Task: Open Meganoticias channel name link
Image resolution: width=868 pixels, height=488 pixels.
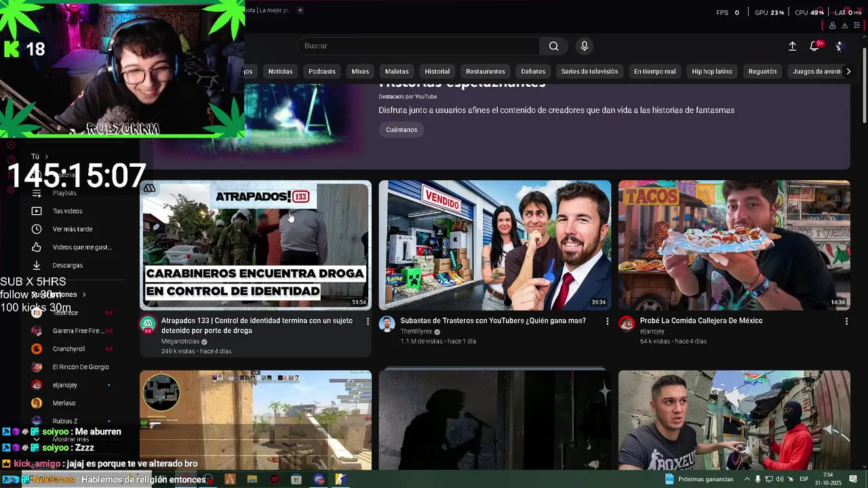Action: [x=180, y=342]
